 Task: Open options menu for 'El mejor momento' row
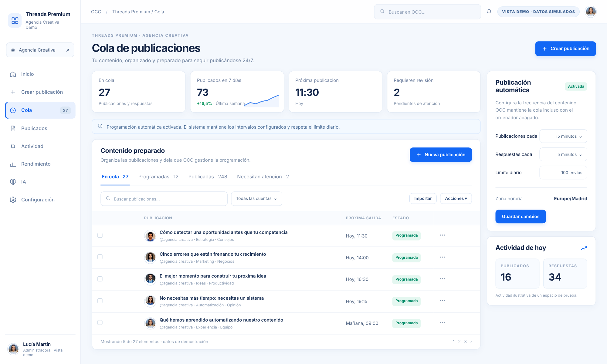click(x=442, y=279)
